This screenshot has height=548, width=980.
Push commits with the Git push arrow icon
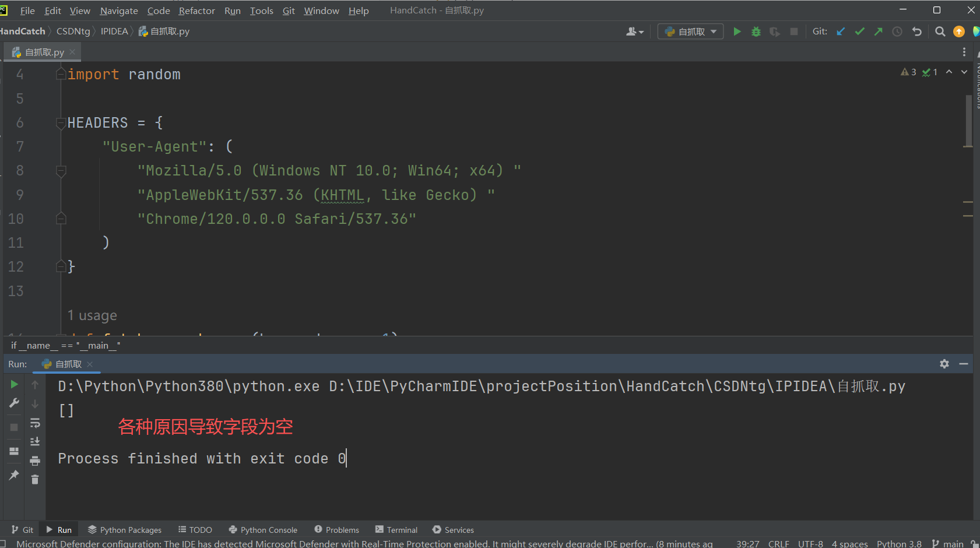click(x=879, y=31)
